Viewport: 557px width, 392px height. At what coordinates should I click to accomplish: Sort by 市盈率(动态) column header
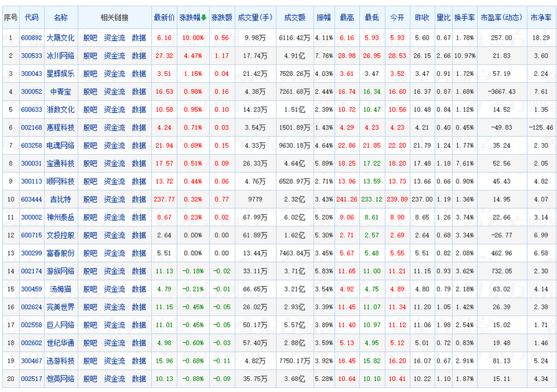pyautogui.click(x=502, y=17)
